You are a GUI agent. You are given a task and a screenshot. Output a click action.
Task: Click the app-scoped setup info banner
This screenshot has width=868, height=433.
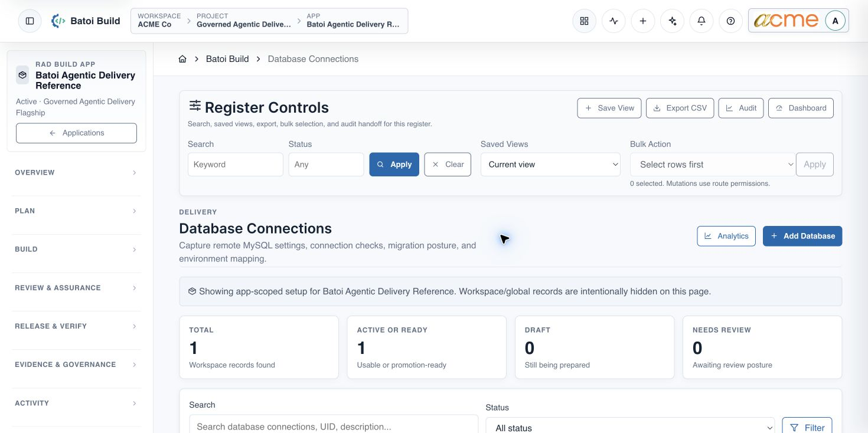point(511,291)
